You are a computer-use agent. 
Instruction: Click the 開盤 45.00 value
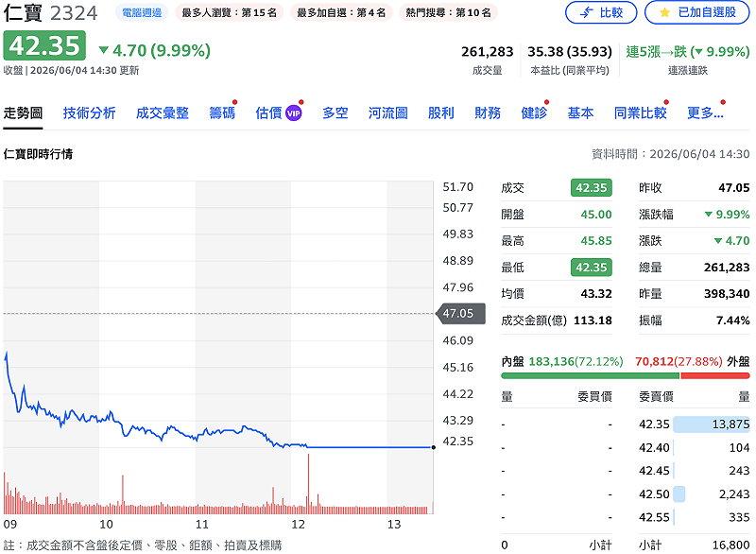(596, 215)
